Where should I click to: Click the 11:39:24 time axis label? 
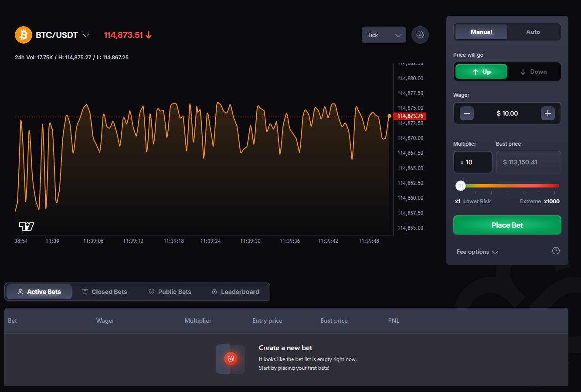click(211, 241)
